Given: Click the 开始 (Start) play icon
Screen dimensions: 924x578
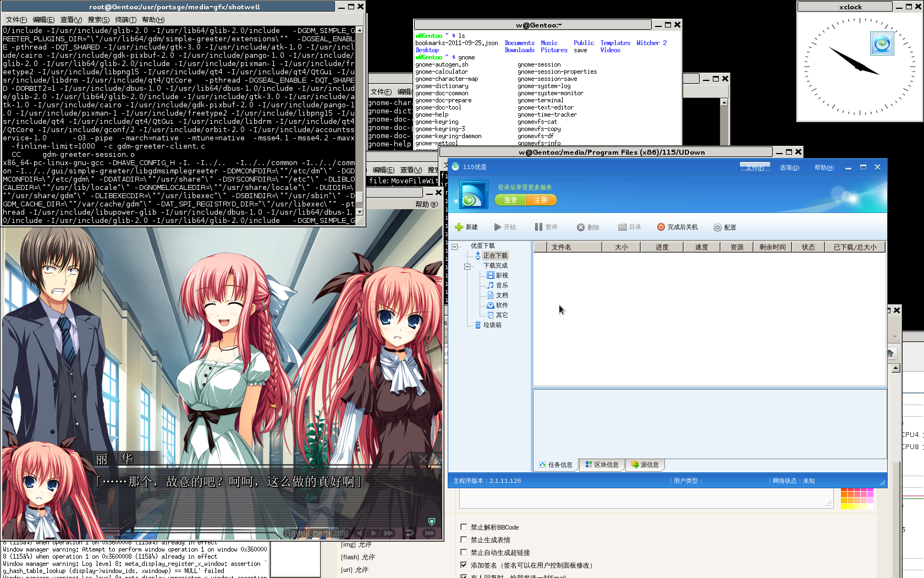Looking at the screenshot, I should (x=498, y=227).
